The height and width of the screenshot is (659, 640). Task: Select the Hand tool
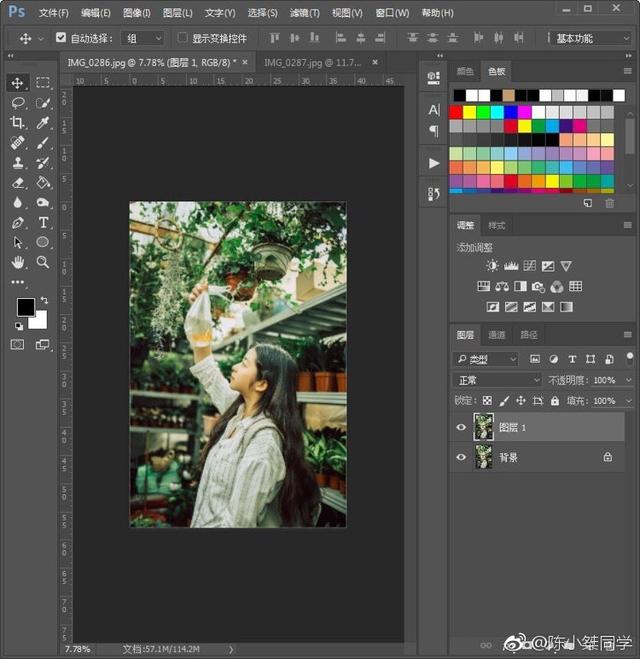18,262
